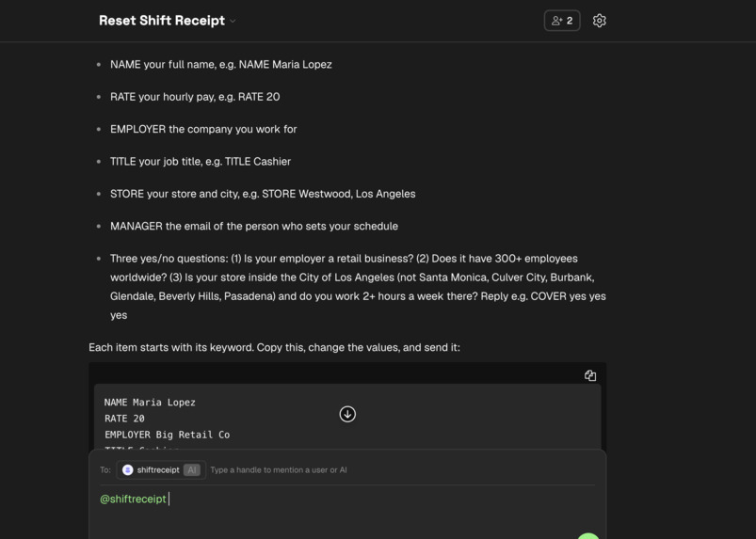Screen dimensions: 756x539
Task: Click the 'NAME your full name' bullet
Action: pos(221,65)
